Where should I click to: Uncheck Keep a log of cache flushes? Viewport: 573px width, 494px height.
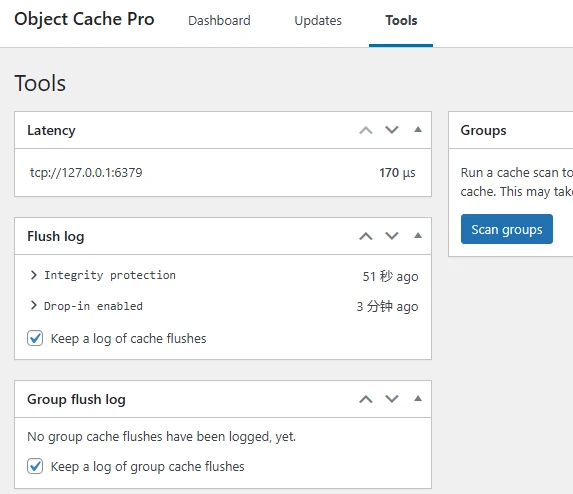pyautogui.click(x=35, y=338)
